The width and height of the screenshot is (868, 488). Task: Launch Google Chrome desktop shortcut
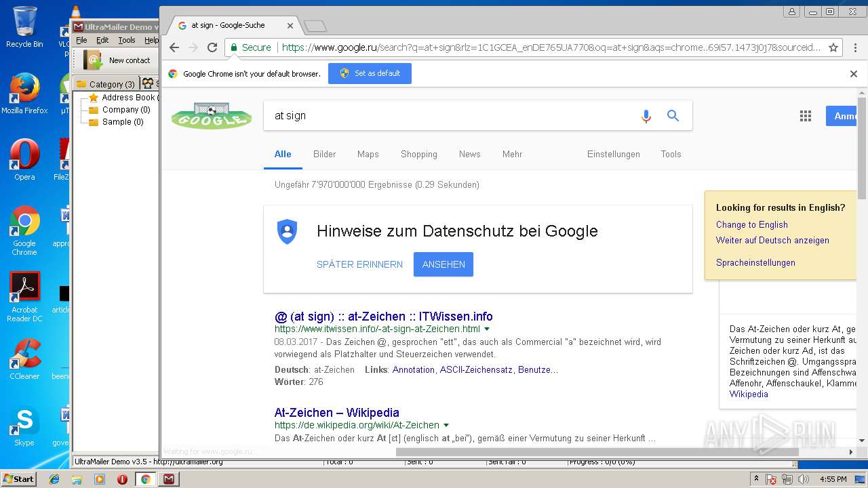point(24,230)
